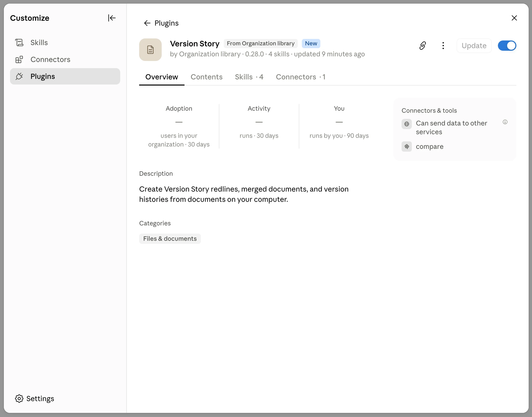Click the You stat label
532x417 pixels.
coord(339,109)
